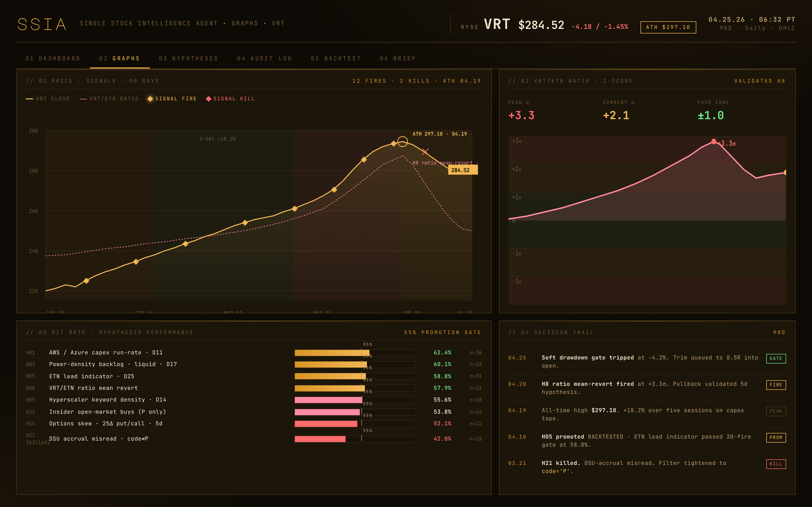This screenshot has width=812, height=507.
Task: Toggle the VRT/ETN RATIO dashed line off
Action: pos(109,99)
